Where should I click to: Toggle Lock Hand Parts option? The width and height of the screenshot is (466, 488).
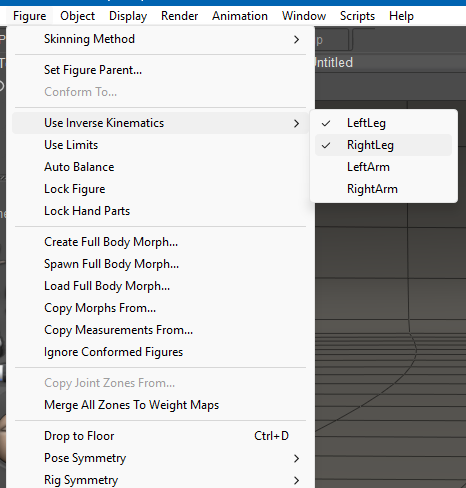160,211
